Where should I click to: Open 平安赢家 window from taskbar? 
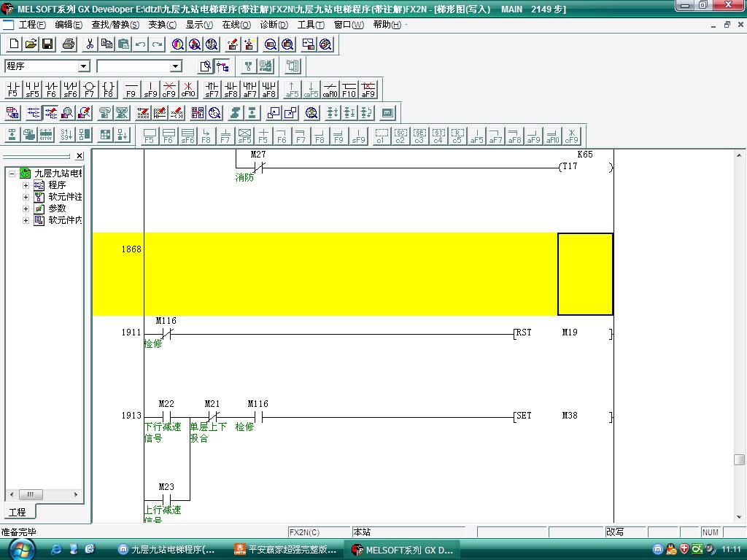coord(287,549)
